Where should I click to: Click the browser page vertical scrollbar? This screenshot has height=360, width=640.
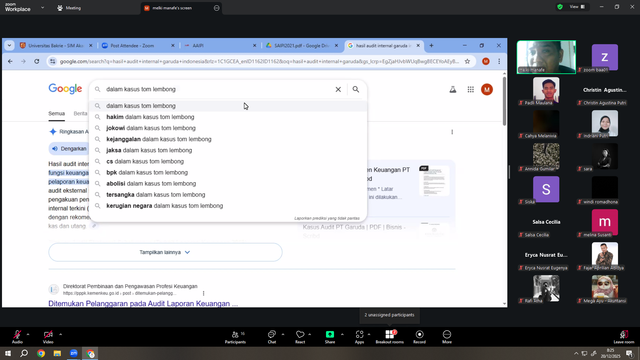pos(504,100)
